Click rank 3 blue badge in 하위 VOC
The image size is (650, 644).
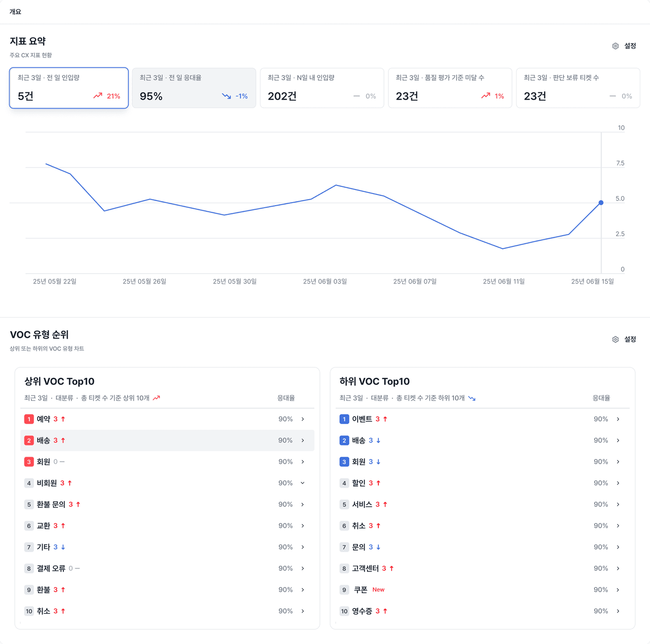click(x=344, y=462)
